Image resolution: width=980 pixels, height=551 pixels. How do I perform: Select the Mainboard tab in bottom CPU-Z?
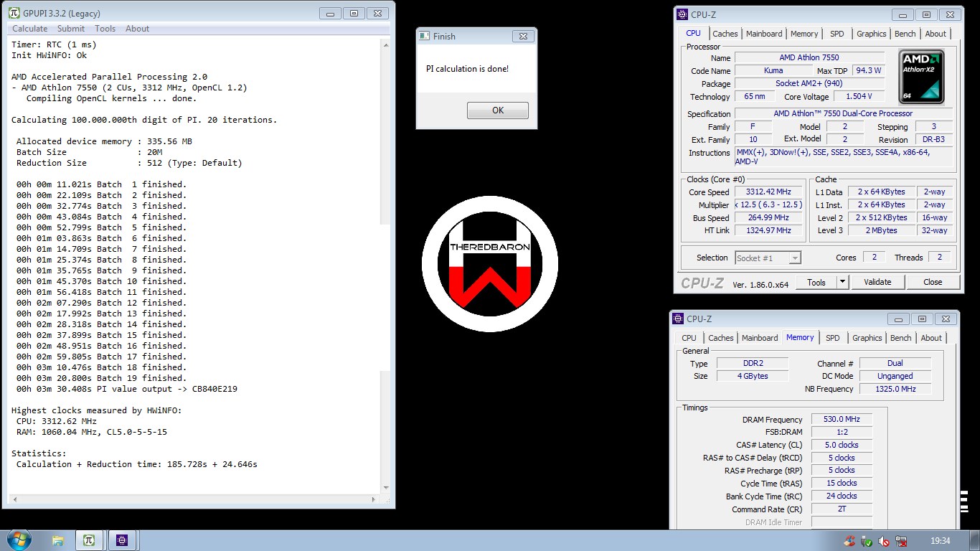(x=760, y=338)
